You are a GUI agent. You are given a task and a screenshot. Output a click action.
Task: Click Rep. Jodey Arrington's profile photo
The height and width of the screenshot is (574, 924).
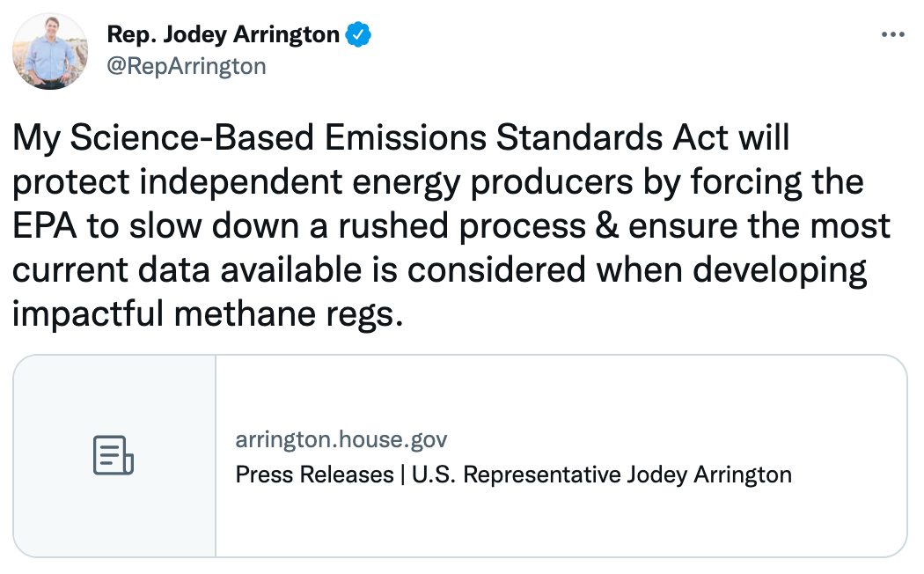(50, 51)
